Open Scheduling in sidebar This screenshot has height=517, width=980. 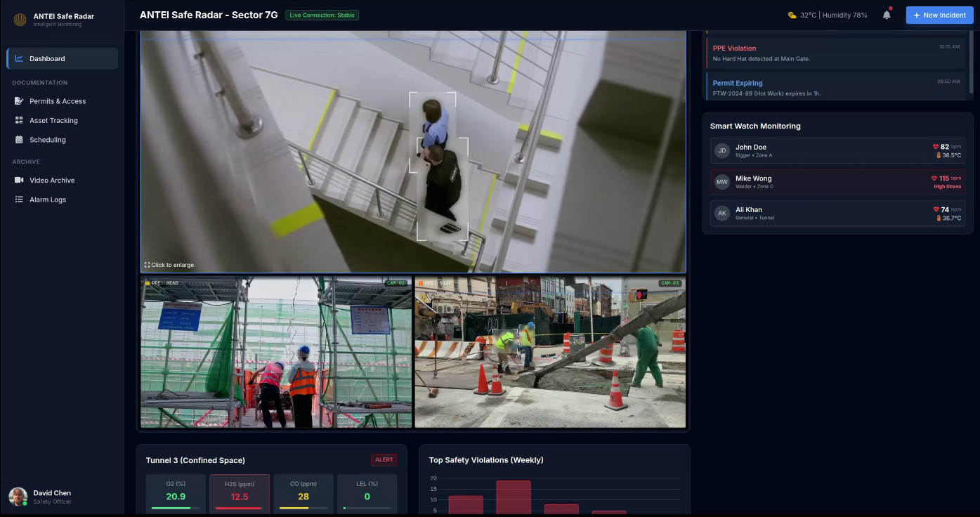tap(63, 140)
